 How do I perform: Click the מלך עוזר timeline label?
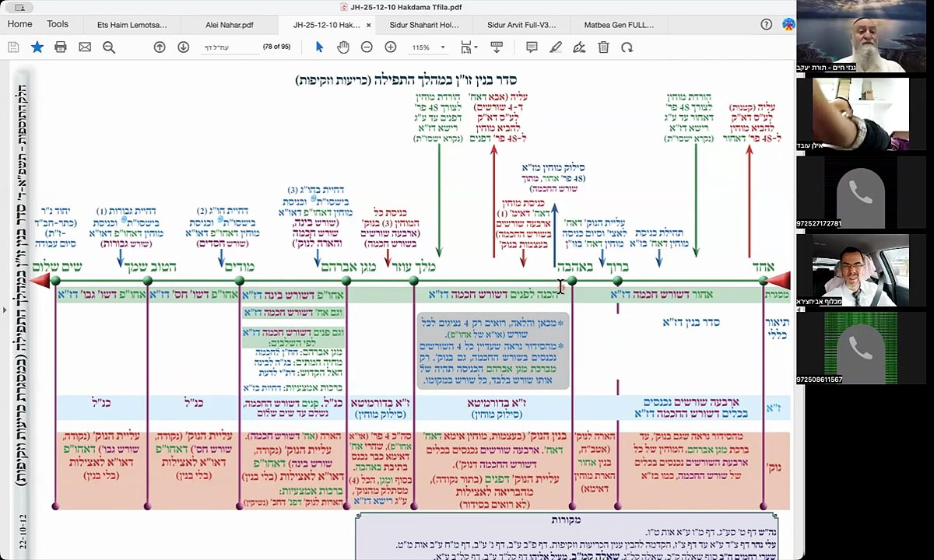point(413,267)
